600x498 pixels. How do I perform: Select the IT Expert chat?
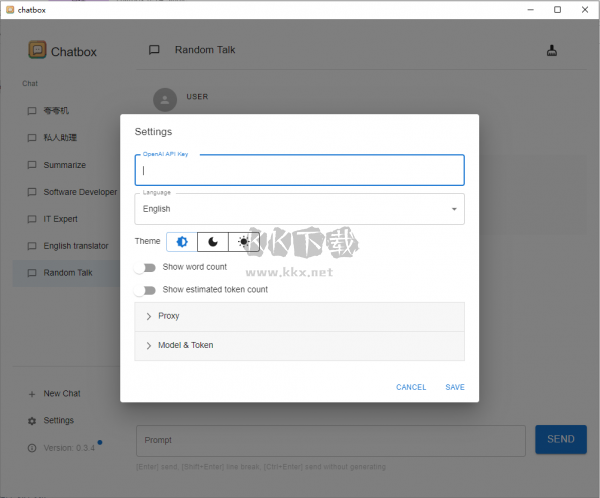60,219
